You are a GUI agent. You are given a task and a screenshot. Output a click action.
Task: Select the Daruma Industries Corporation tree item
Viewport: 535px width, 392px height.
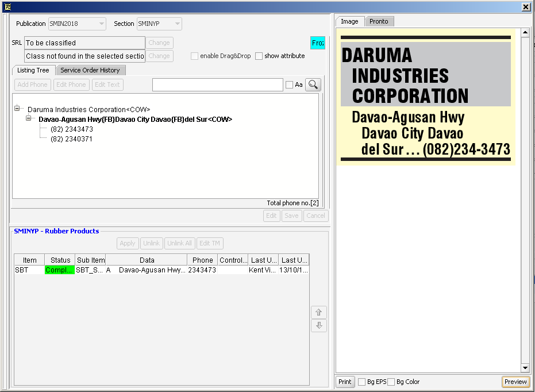[88, 110]
